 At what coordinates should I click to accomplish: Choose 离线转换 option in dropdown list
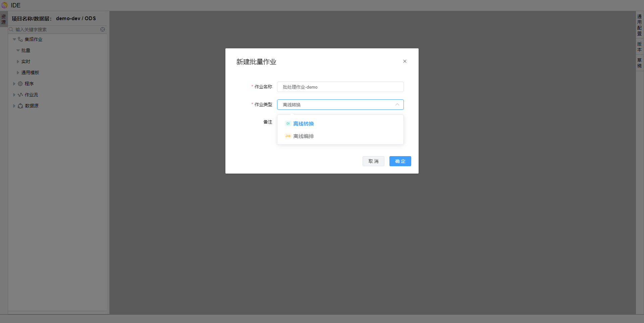[304, 124]
